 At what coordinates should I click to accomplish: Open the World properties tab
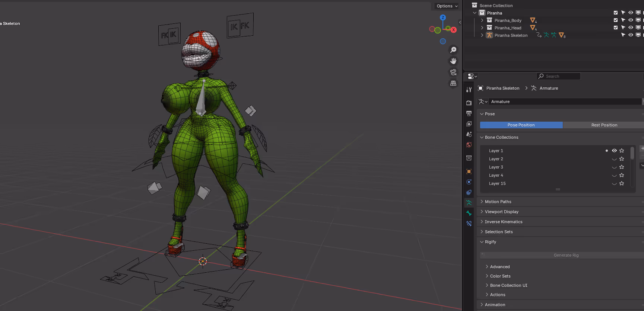coord(469,145)
